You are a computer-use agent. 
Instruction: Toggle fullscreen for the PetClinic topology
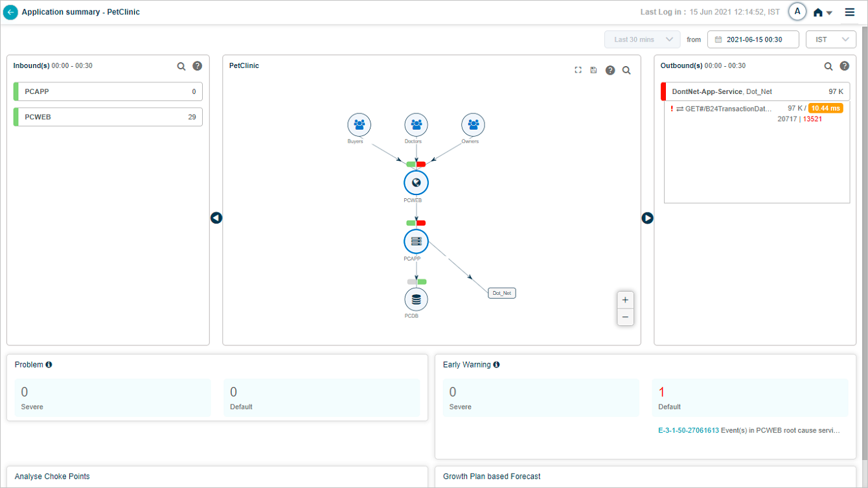tap(578, 70)
